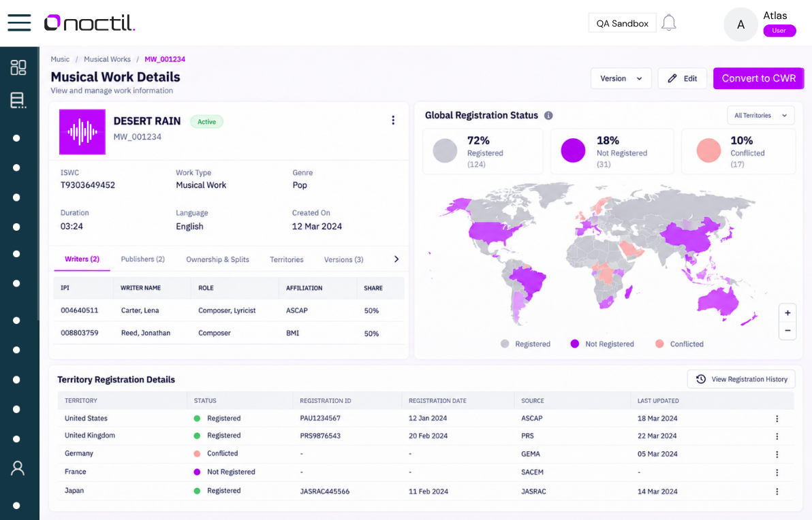Viewport: 812px width, 520px height.
Task: Click the Share column header
Action: (373, 288)
